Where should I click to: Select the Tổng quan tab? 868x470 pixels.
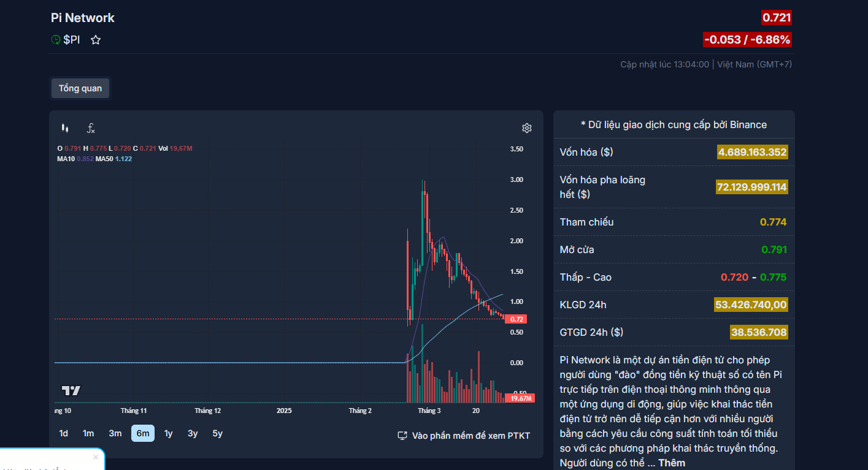80,88
